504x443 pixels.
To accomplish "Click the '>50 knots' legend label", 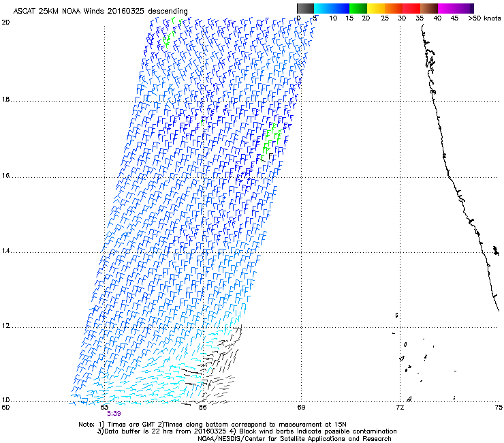I will [x=484, y=18].
